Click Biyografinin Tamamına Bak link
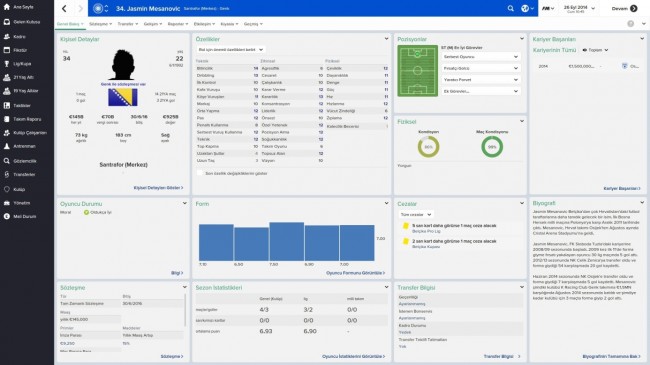 pyautogui.click(x=611, y=356)
